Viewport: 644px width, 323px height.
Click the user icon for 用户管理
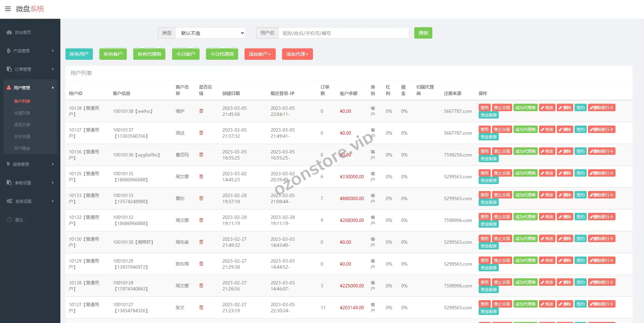click(9, 88)
